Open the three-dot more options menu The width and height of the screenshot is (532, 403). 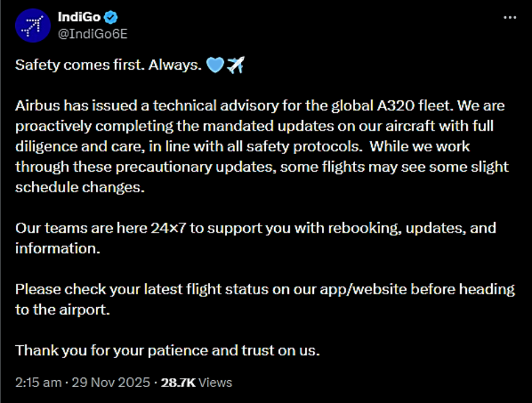510,18
